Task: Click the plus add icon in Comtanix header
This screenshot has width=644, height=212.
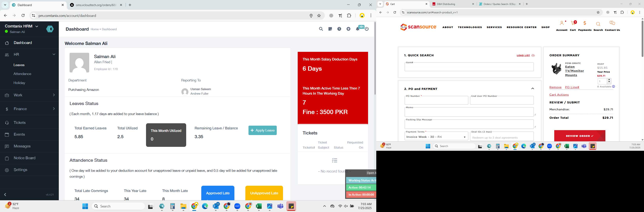Action: (x=348, y=29)
